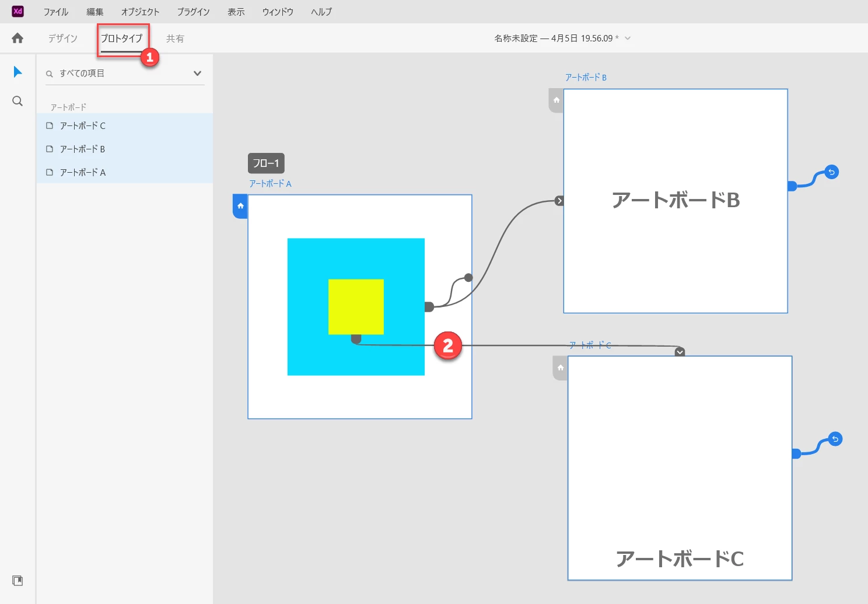Click the page icon beside アートボード A row

coord(50,172)
